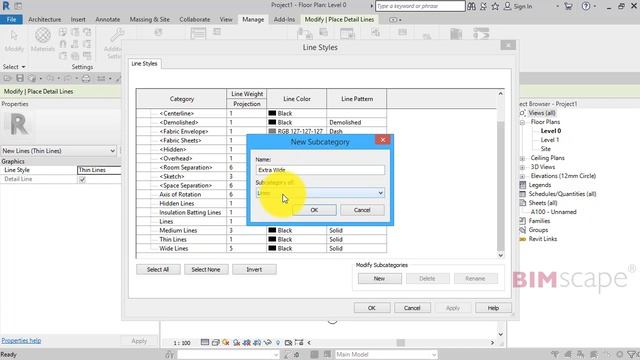Click the visual style icon in view control bar

tap(216, 342)
